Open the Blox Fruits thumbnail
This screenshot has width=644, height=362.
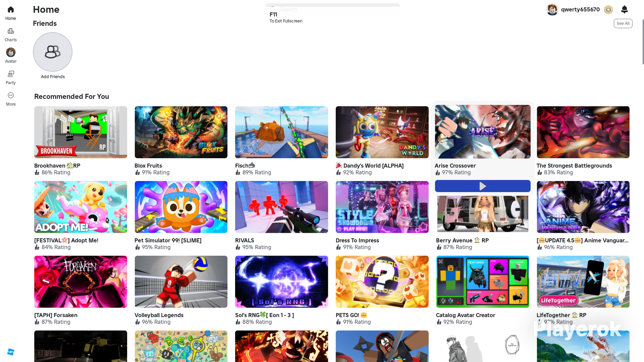(181, 132)
